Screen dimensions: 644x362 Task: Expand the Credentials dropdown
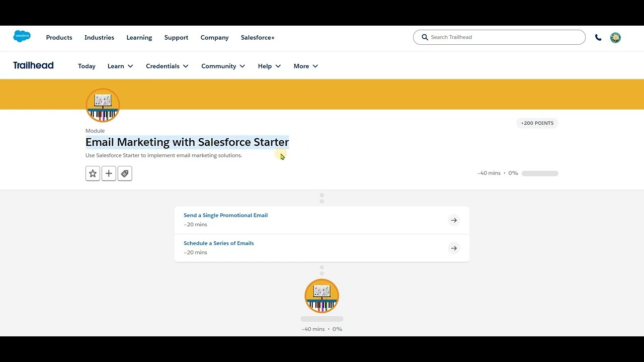[167, 66]
